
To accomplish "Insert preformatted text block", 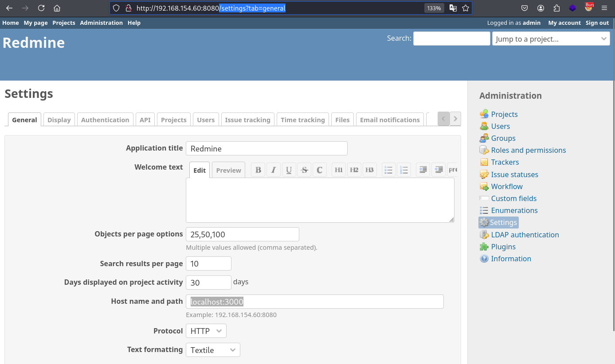I will tap(452, 170).
